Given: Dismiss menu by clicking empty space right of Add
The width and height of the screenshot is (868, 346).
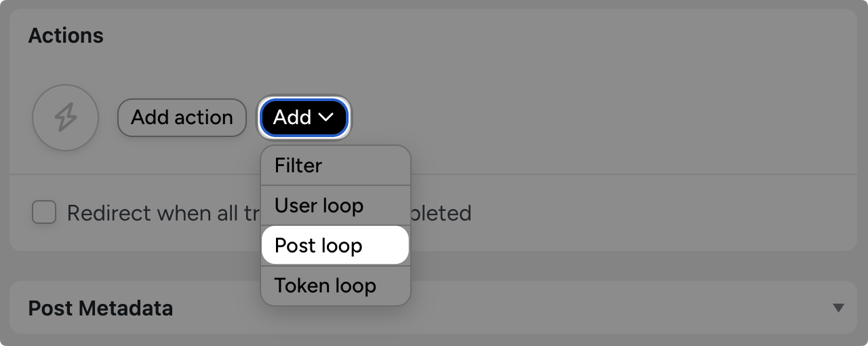Looking at the screenshot, I should click(576, 118).
